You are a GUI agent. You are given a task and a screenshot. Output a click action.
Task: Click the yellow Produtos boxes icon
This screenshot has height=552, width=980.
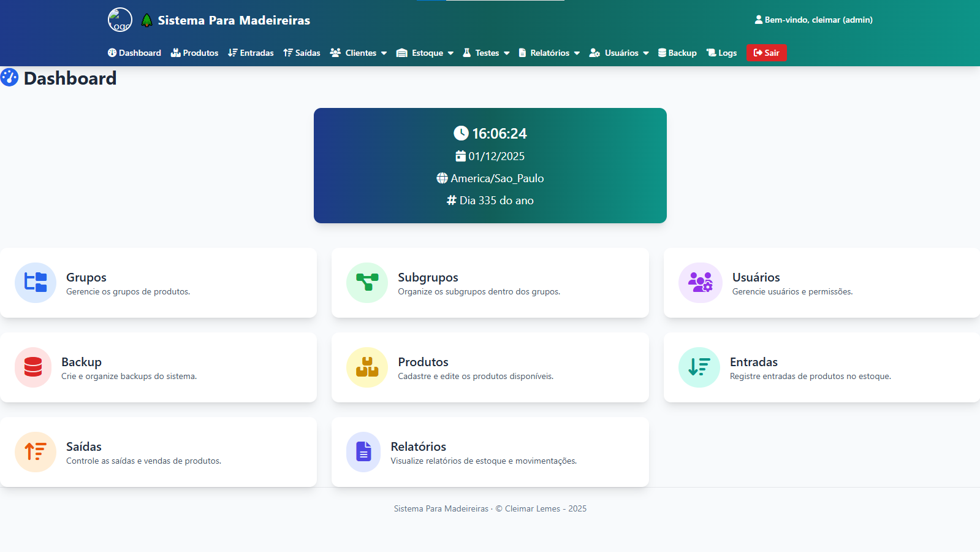(367, 367)
